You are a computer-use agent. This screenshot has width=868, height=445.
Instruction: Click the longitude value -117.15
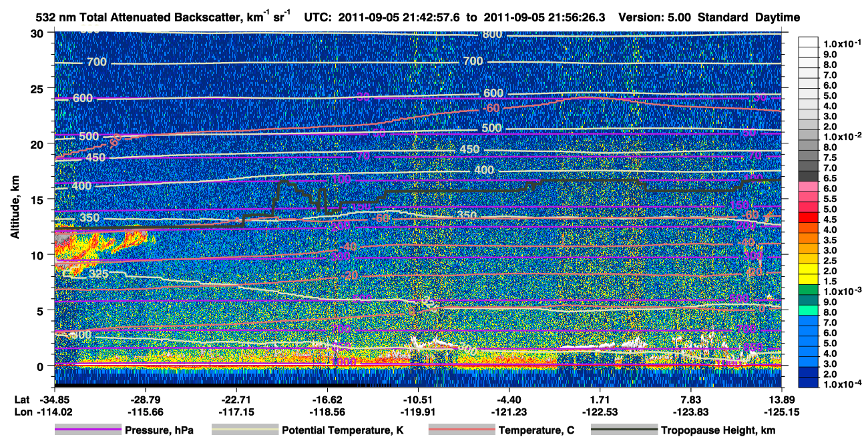(x=236, y=412)
